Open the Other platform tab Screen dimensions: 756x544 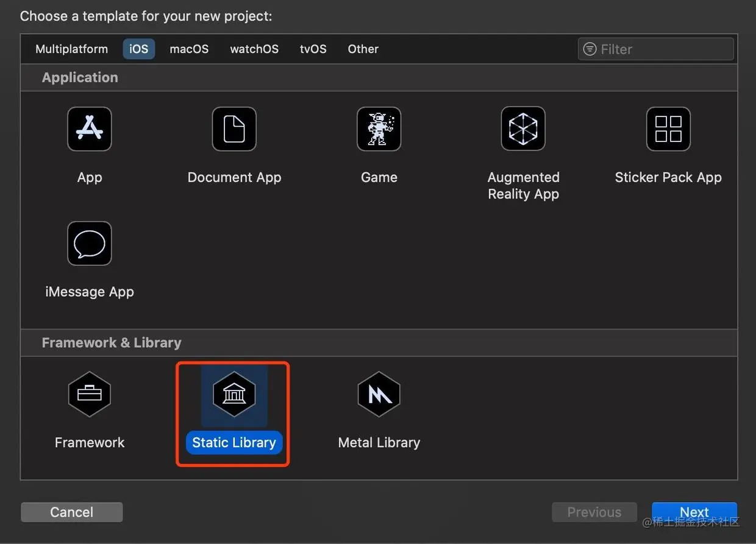[x=363, y=49]
